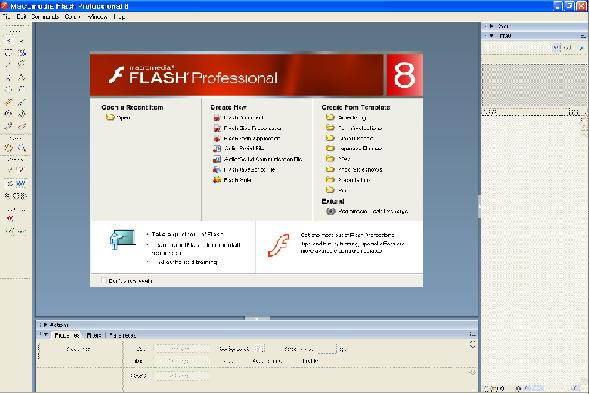The height and width of the screenshot is (394, 589).
Task: Activate the Pen tool
Action: point(9,77)
